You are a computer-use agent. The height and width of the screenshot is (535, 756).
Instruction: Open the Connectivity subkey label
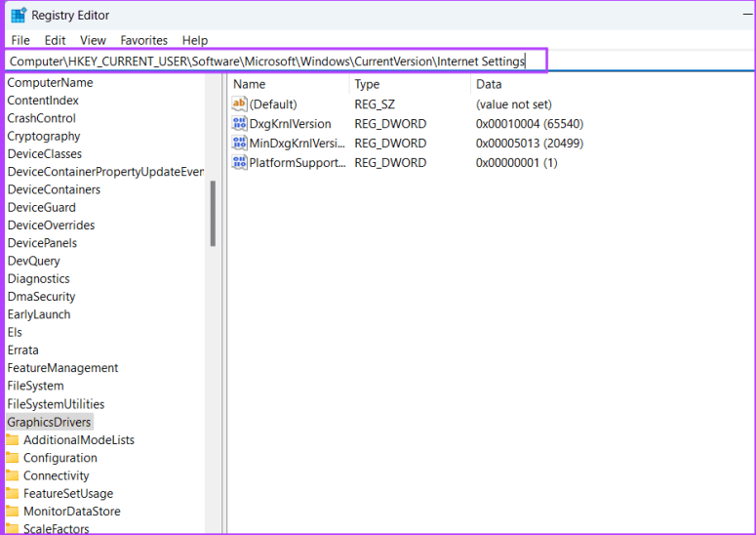point(57,475)
